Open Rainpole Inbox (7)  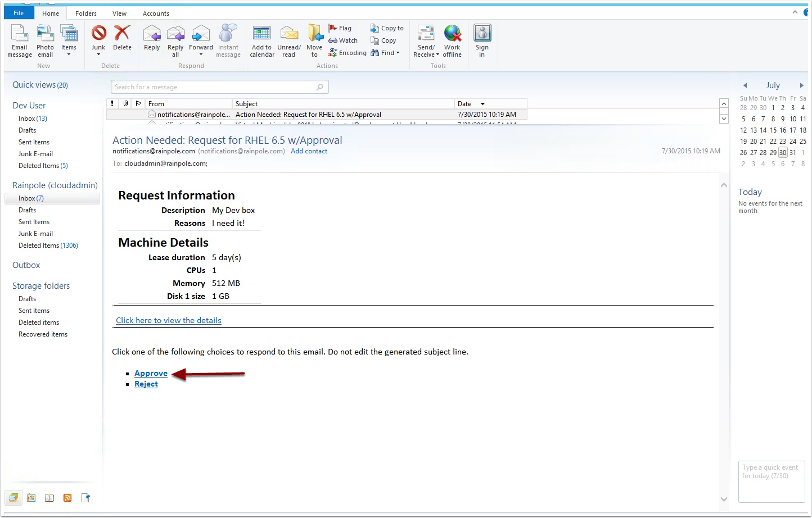click(x=52, y=198)
